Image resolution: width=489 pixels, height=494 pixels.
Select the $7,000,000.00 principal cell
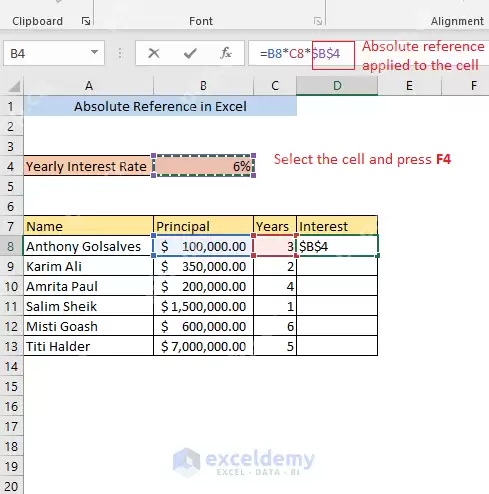[x=203, y=346]
